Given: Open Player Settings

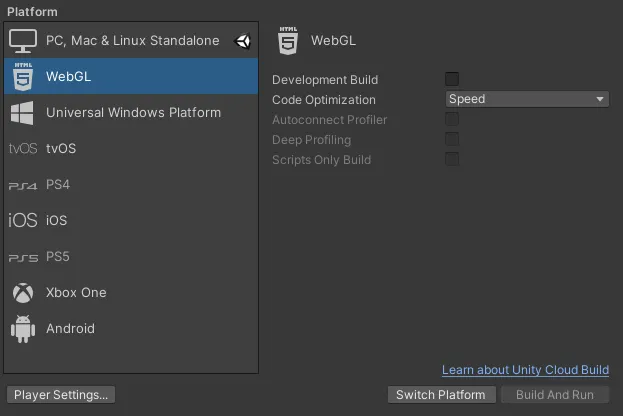Looking at the screenshot, I should (60, 395).
